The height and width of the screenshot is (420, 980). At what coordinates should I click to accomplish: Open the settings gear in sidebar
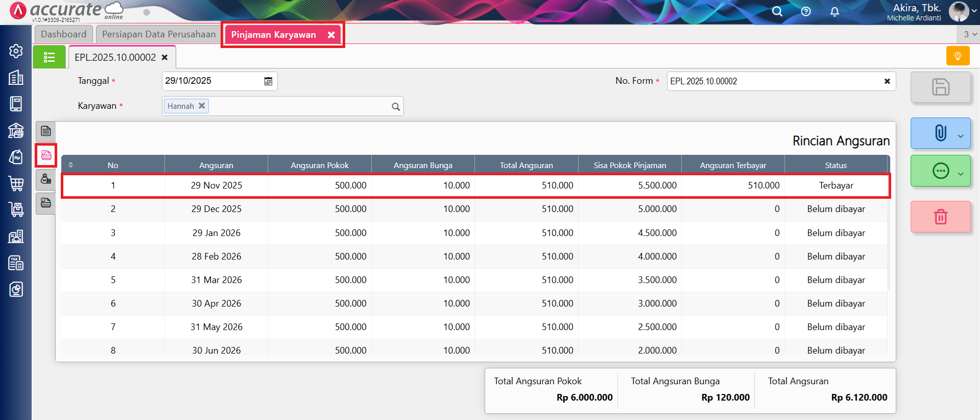(x=16, y=51)
